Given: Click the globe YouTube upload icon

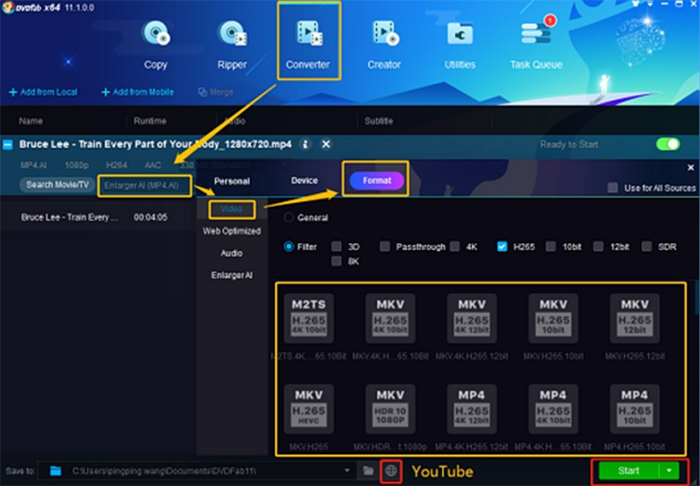Looking at the screenshot, I should point(391,471).
